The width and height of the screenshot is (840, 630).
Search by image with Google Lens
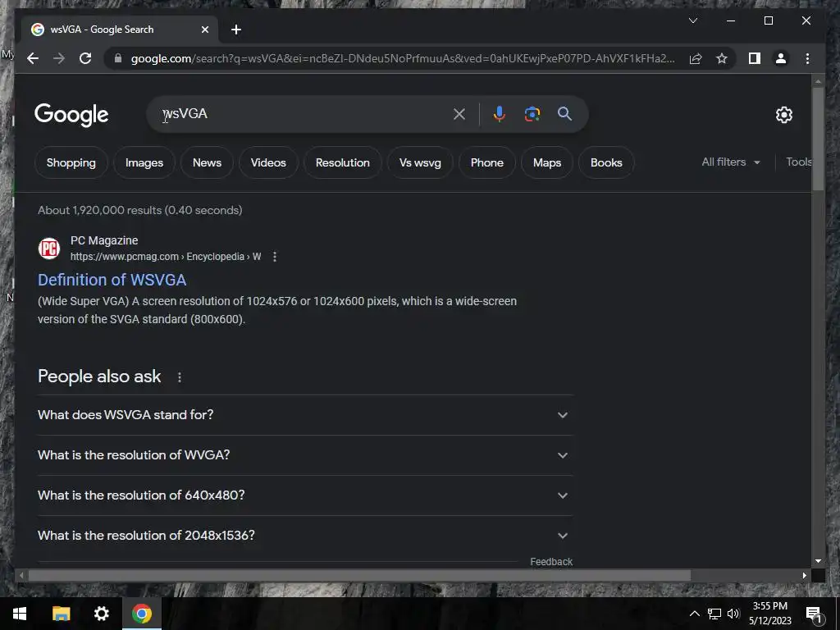tap(532, 113)
